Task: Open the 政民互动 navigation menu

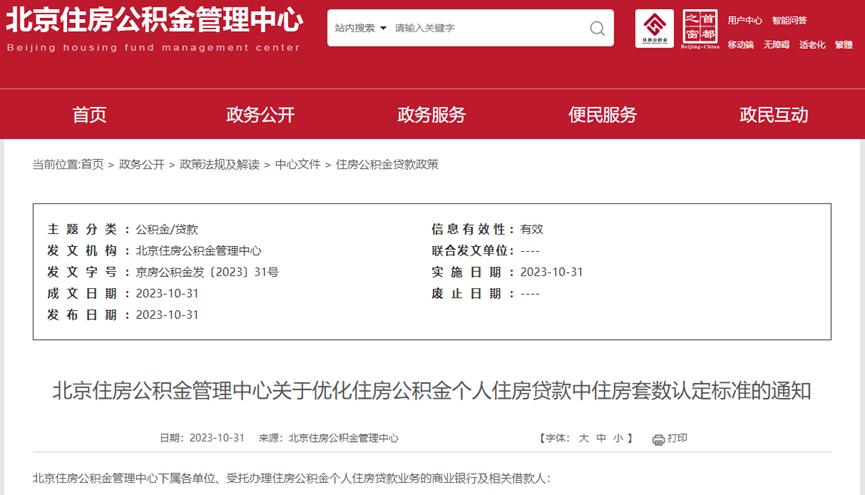Action: 773,115
